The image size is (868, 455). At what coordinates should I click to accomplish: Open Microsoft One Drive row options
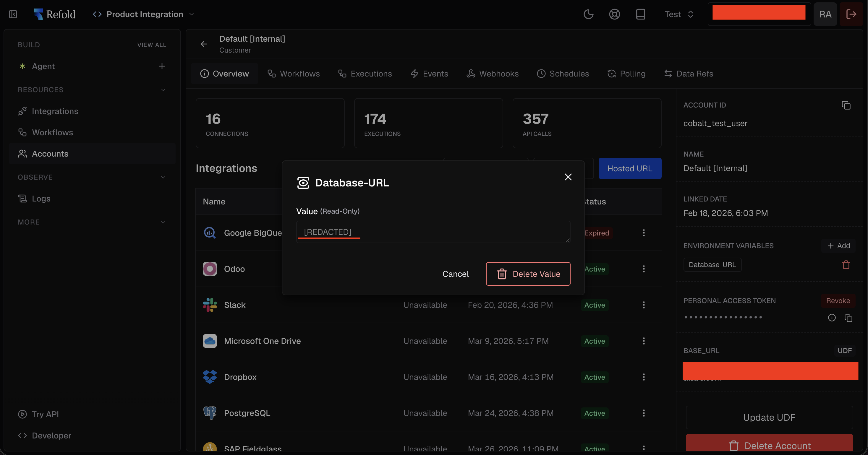(644, 341)
